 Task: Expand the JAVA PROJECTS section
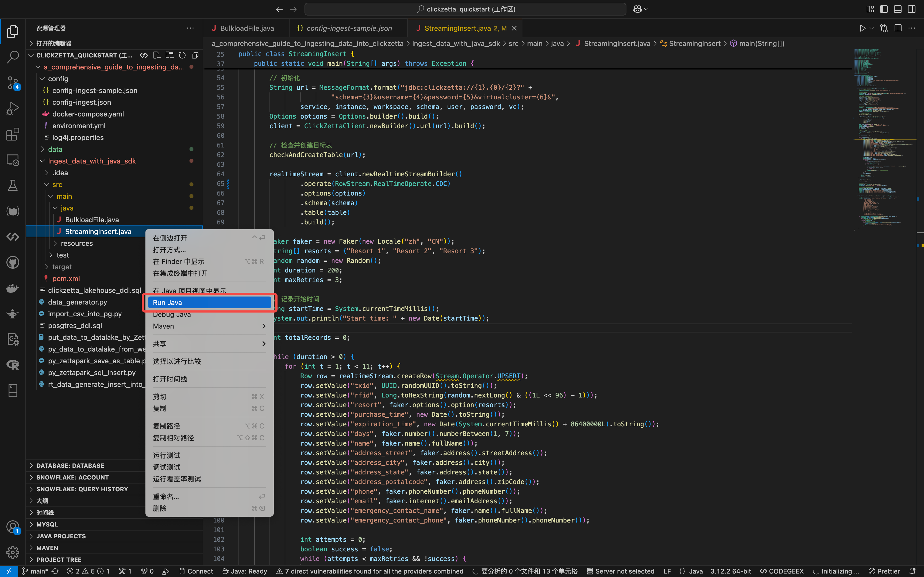click(x=61, y=536)
